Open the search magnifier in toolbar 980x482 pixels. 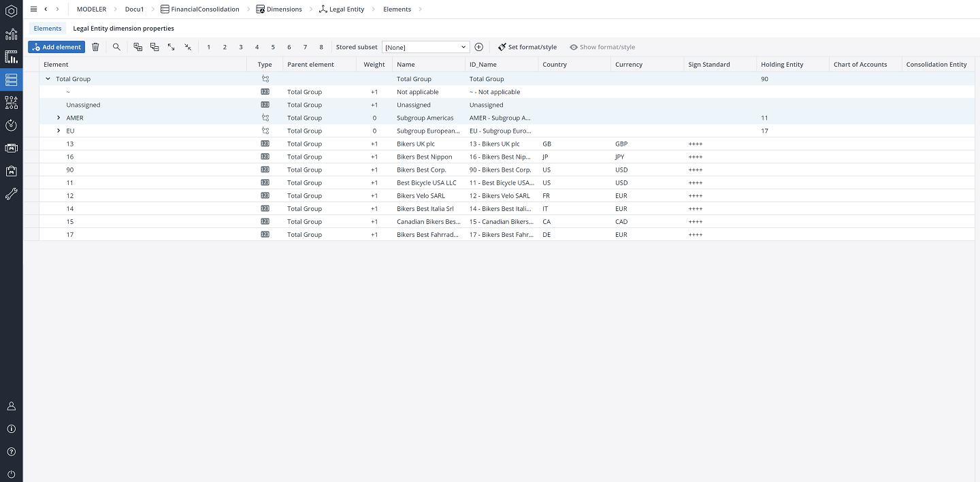116,47
